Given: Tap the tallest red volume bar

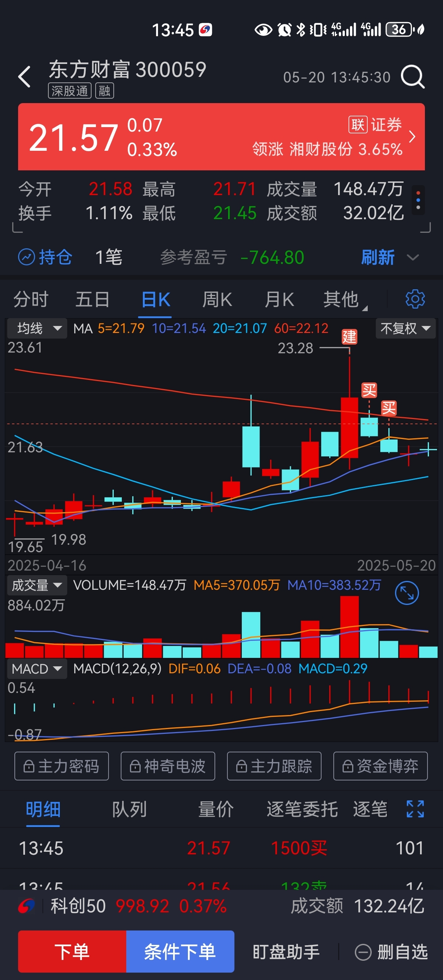Looking at the screenshot, I should [349, 627].
